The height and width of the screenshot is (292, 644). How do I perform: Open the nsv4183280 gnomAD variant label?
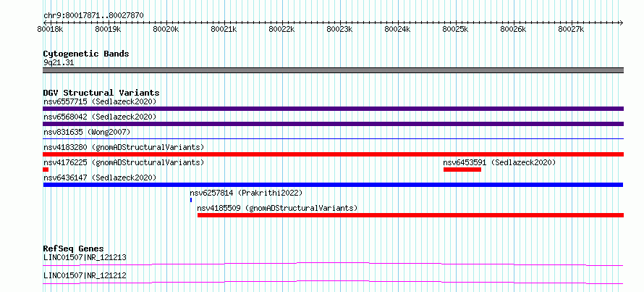pyautogui.click(x=124, y=147)
